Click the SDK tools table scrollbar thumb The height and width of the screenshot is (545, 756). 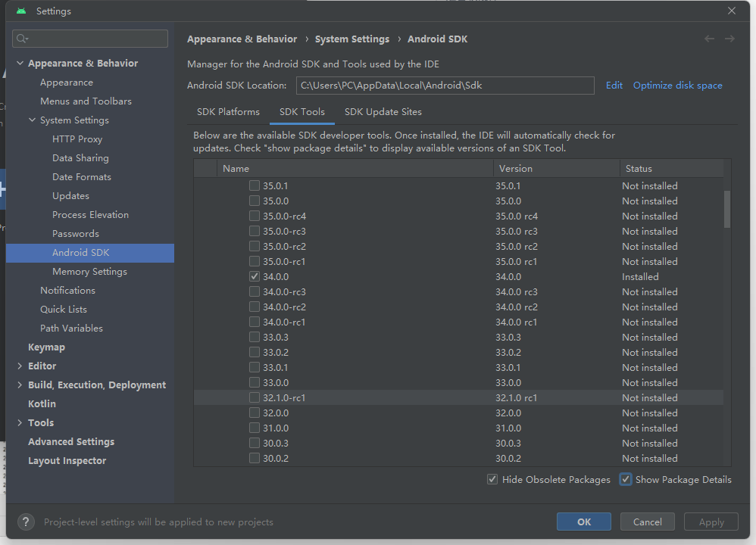[727, 209]
